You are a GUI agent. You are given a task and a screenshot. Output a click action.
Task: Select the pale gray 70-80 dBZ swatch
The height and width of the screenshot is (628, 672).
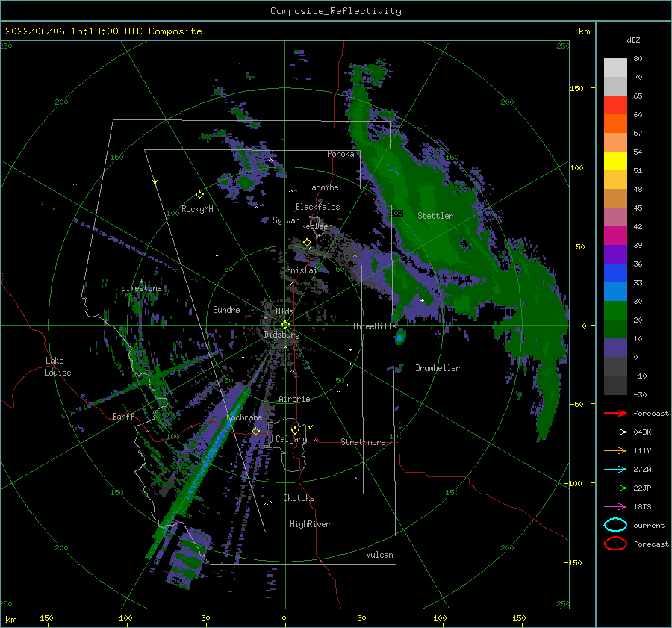(x=615, y=68)
